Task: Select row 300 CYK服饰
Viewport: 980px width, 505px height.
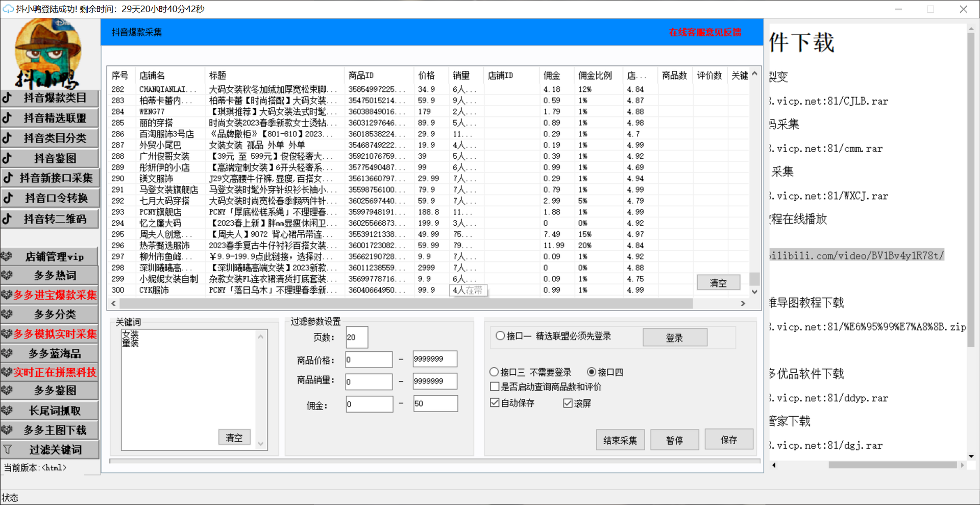Action: pyautogui.click(x=429, y=290)
